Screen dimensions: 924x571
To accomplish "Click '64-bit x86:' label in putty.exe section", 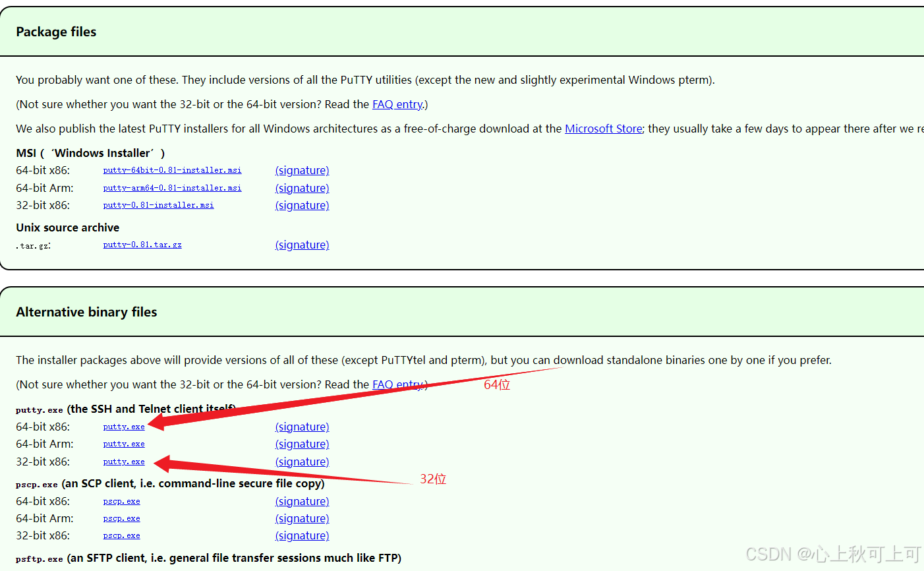I will pos(43,427).
